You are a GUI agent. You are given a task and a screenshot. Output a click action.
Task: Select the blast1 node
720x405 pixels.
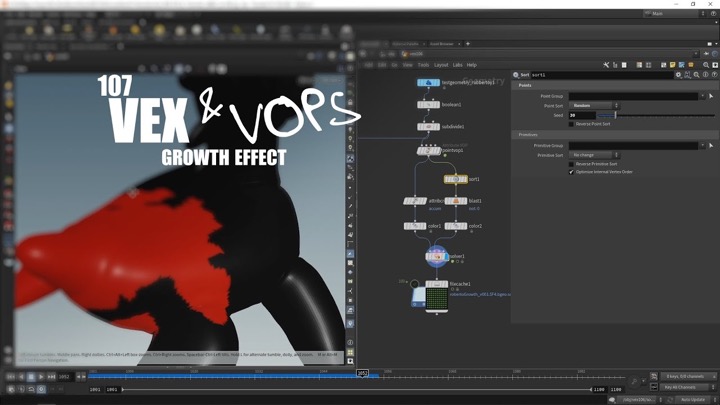click(x=456, y=201)
